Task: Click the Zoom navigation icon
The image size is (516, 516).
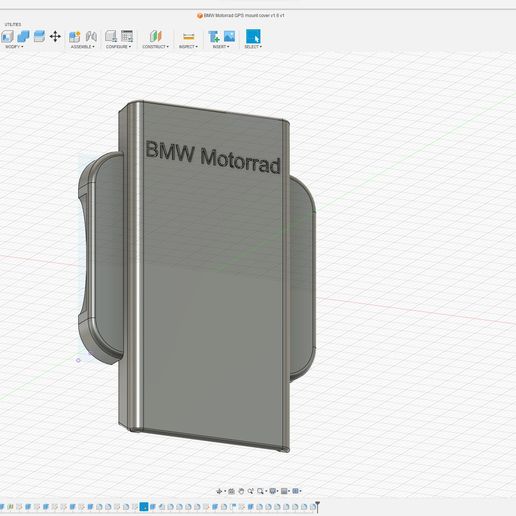Action: [x=250, y=491]
